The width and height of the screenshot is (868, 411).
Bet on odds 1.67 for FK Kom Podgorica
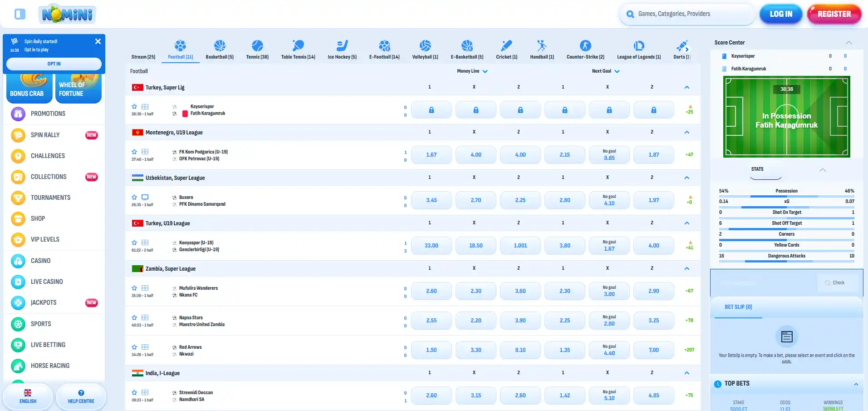coord(431,155)
